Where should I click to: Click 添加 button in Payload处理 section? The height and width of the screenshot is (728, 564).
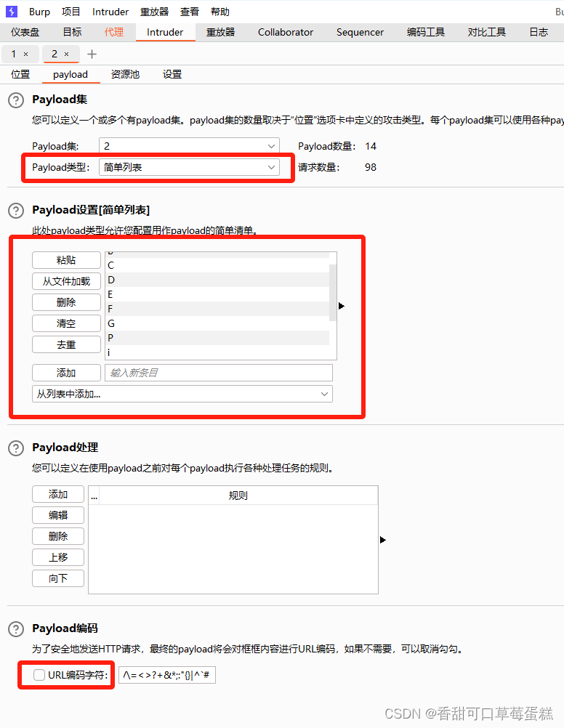pos(58,495)
